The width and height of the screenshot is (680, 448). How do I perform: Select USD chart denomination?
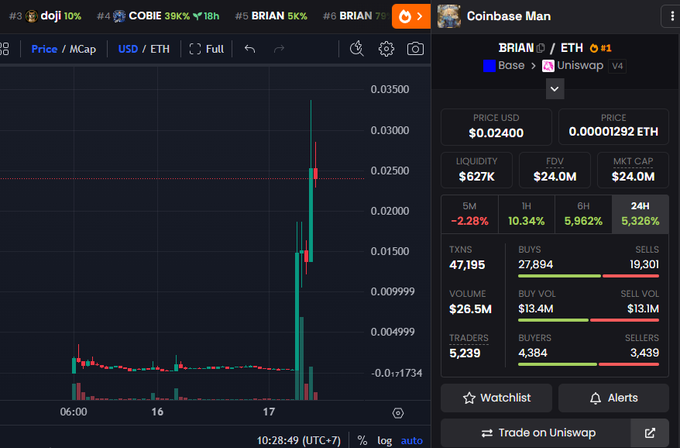pyautogui.click(x=128, y=49)
